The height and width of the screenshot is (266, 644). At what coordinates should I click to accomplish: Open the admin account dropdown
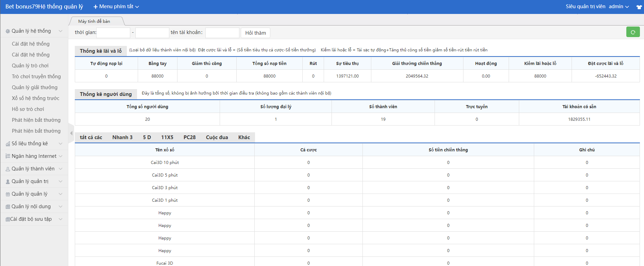(x=618, y=6)
